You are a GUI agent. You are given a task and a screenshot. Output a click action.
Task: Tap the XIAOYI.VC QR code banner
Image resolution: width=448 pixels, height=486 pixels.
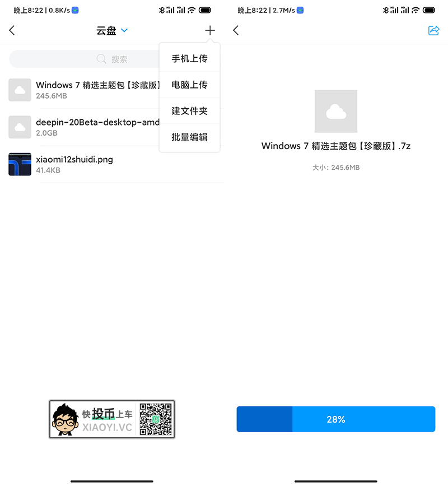(112, 419)
